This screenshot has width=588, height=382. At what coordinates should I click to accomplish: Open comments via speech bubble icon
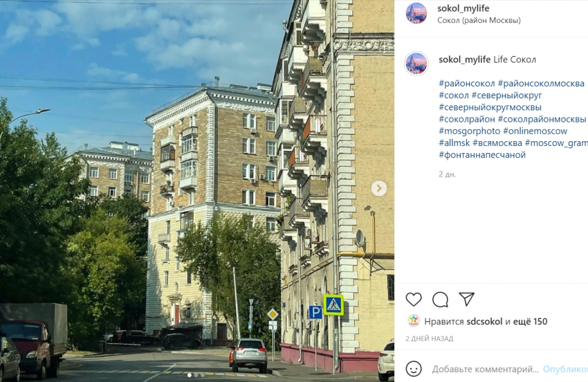click(x=440, y=300)
